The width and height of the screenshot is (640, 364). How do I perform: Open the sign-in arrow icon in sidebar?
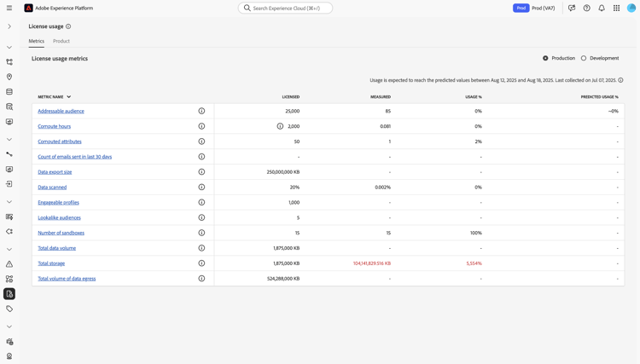[x=9, y=184]
